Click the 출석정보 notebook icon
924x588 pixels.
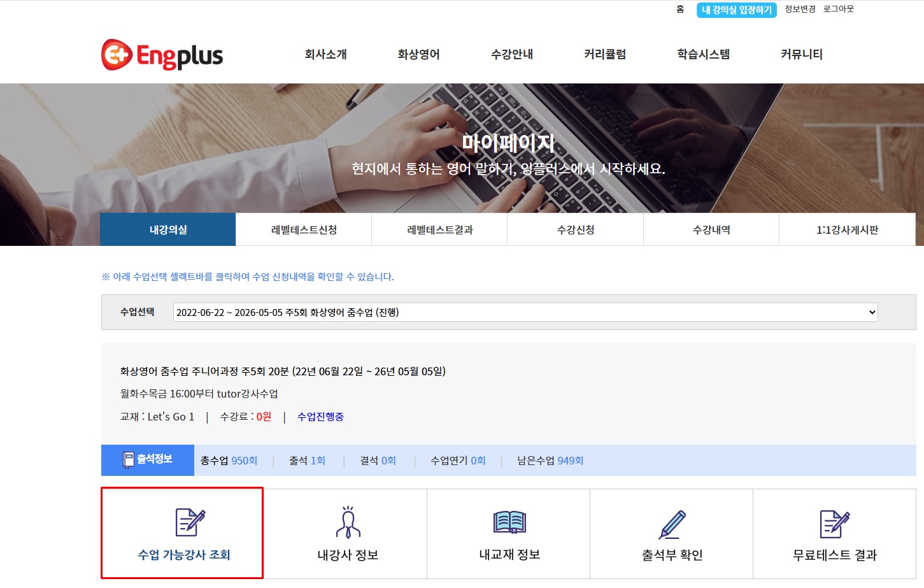point(129,459)
